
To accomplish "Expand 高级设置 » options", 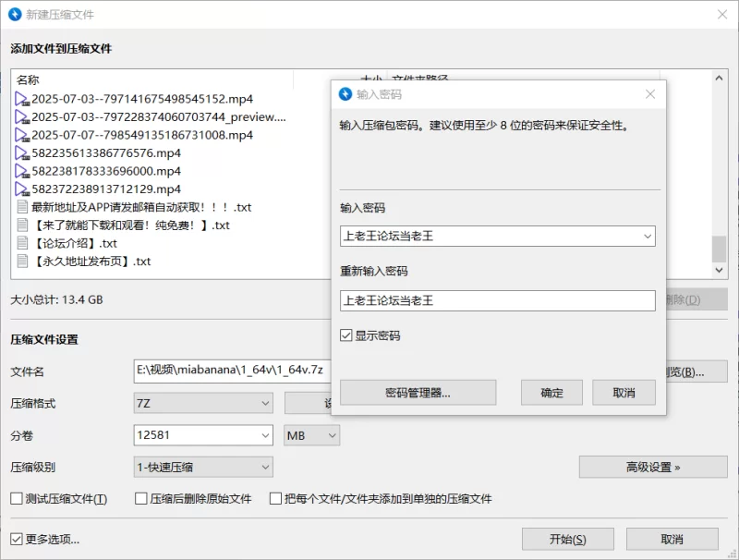I will point(653,468).
